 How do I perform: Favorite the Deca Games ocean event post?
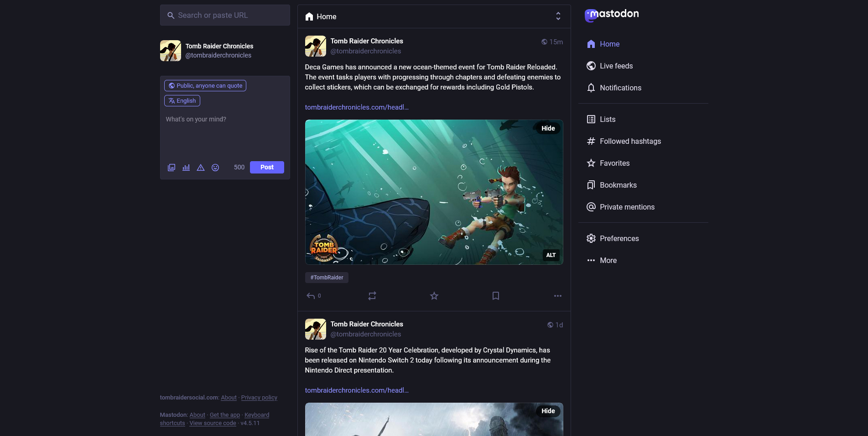[x=434, y=296]
